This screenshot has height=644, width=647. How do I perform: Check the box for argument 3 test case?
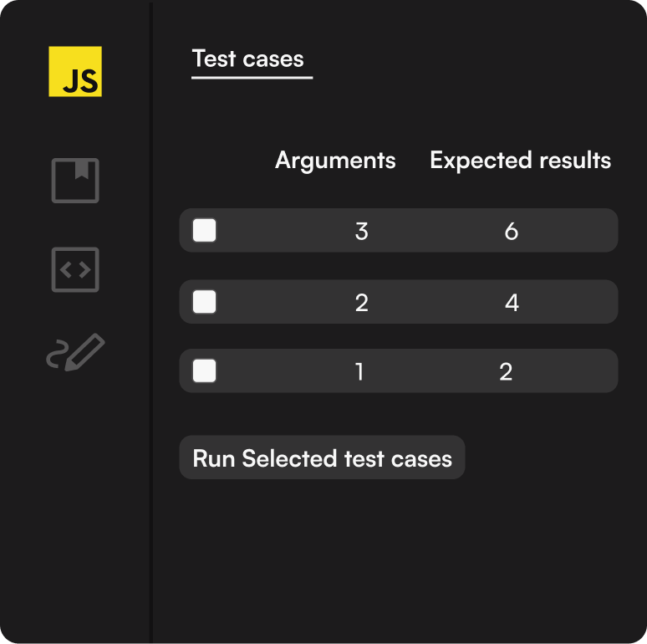click(x=205, y=231)
